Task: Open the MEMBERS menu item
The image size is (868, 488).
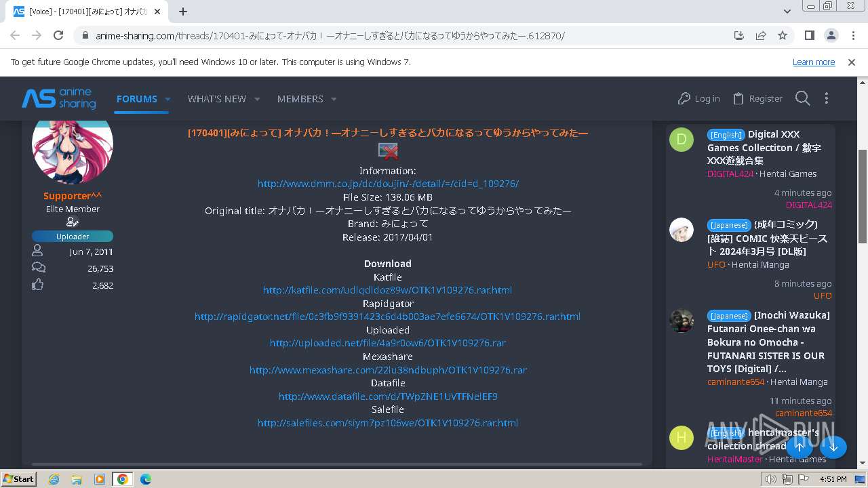Action: coord(300,99)
